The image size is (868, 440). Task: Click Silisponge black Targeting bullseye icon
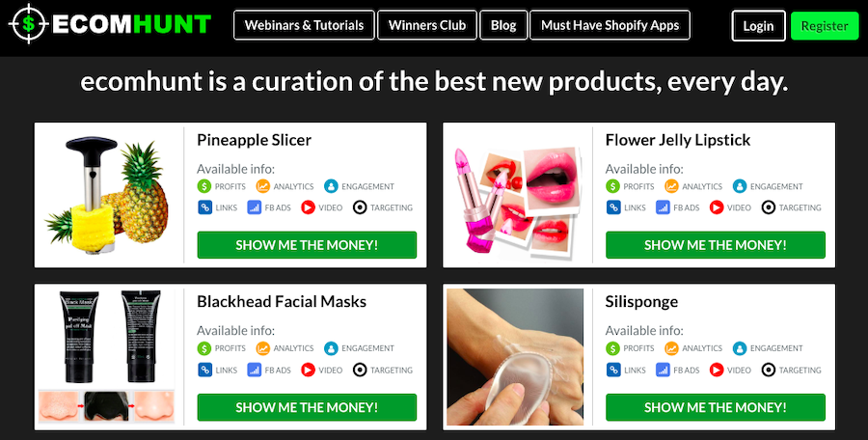(x=769, y=370)
